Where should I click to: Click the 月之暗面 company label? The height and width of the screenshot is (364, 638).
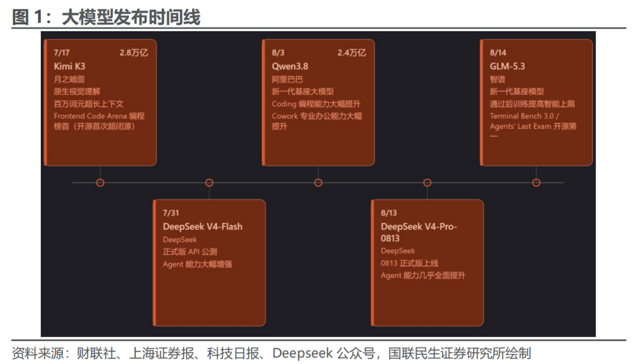(69, 79)
